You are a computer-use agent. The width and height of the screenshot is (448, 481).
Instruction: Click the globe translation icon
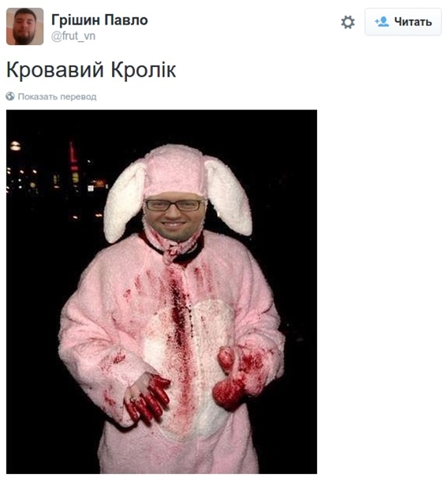click(10, 96)
